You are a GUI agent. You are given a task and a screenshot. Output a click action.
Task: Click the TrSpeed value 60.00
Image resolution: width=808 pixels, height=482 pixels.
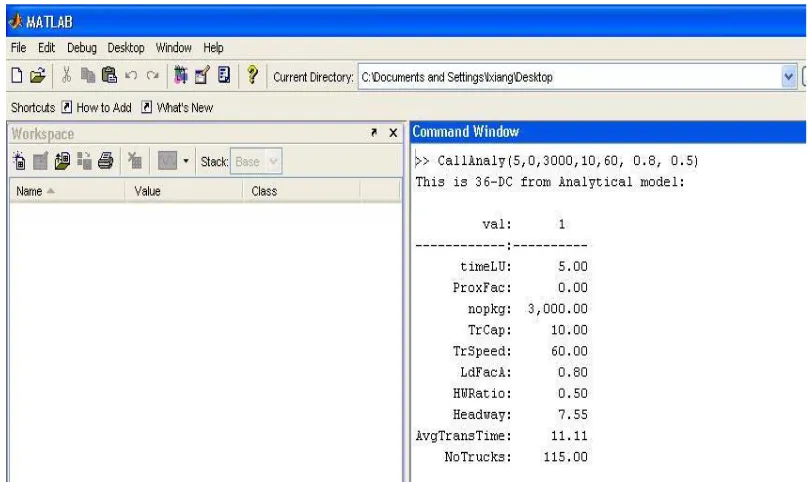coord(569,351)
